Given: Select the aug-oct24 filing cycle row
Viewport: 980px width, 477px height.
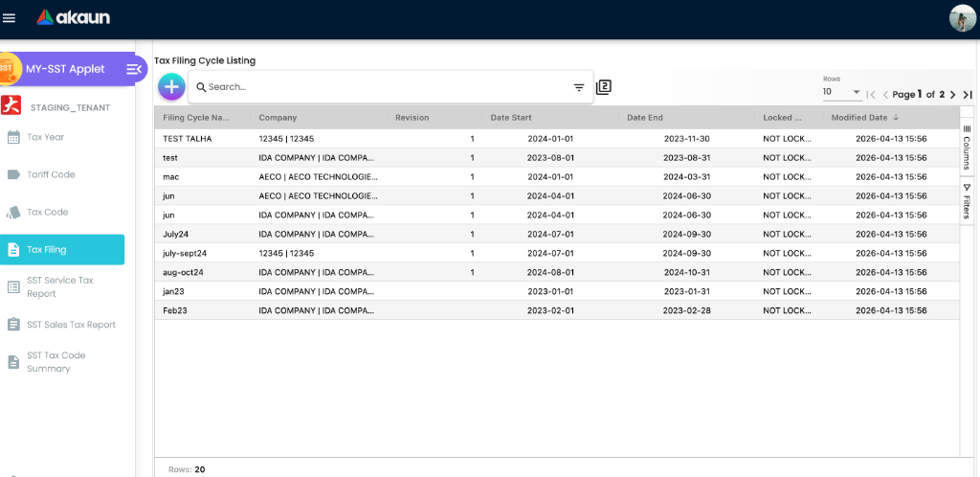Looking at the screenshot, I should [557, 273].
